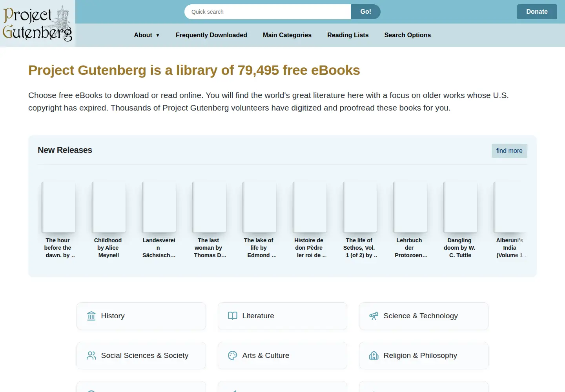
Task: Open find more under New Releases
Action: [509, 151]
